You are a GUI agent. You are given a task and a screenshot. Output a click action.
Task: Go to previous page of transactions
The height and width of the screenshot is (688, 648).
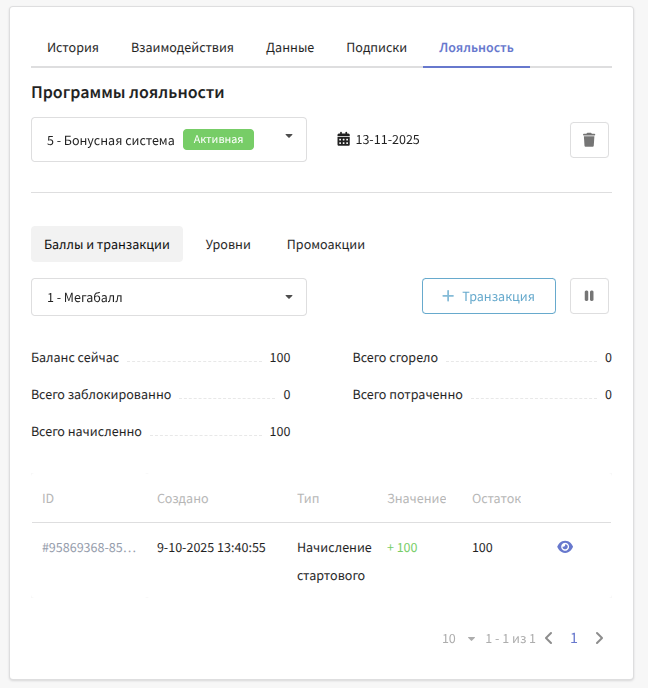(548, 638)
